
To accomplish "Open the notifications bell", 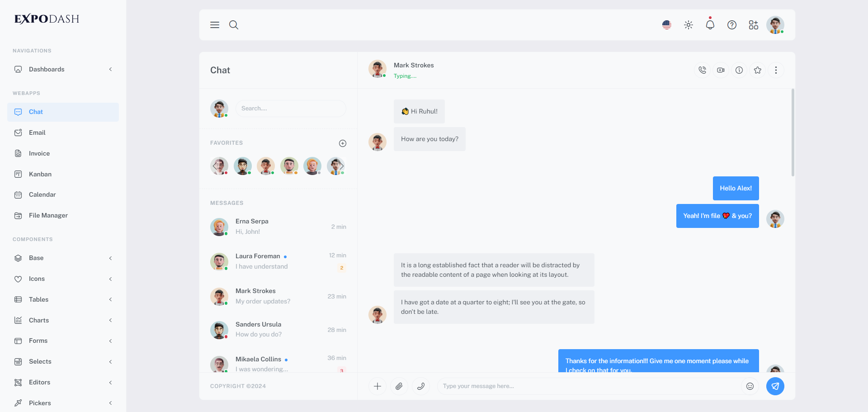I will pos(710,25).
